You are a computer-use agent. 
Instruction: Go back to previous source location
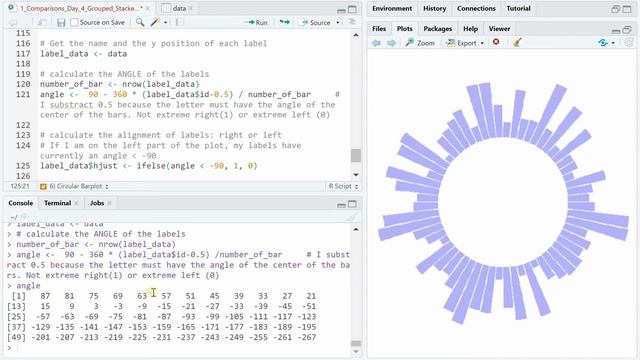coord(13,22)
